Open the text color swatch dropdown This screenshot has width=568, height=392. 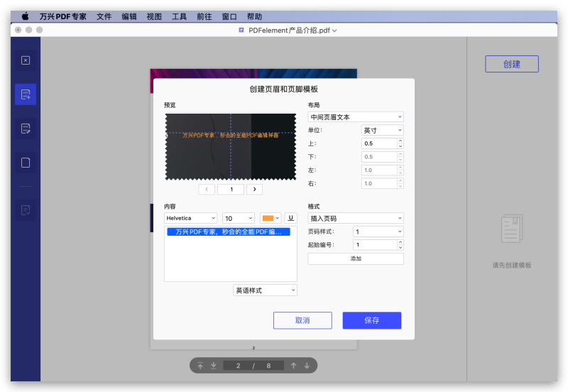tap(271, 218)
